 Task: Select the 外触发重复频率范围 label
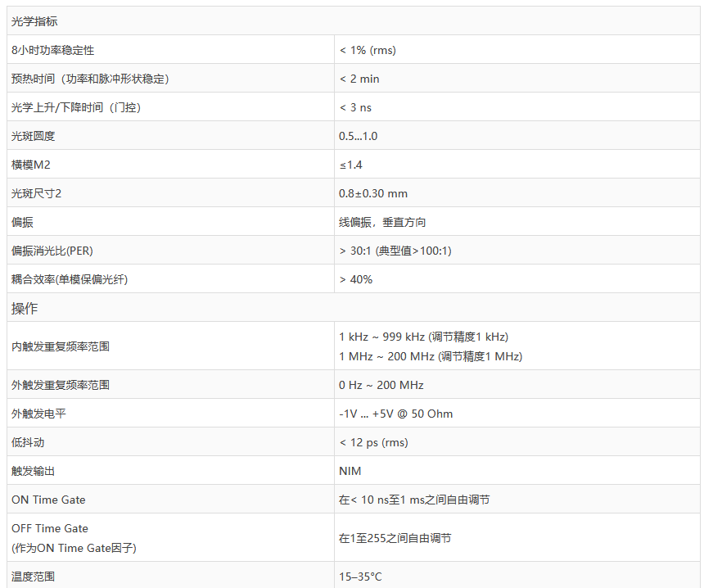point(61,385)
